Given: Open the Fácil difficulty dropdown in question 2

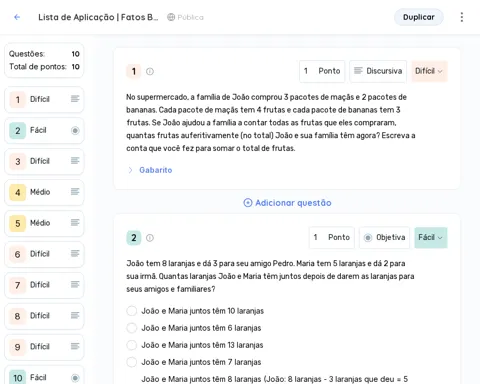Looking at the screenshot, I should pos(431,238).
